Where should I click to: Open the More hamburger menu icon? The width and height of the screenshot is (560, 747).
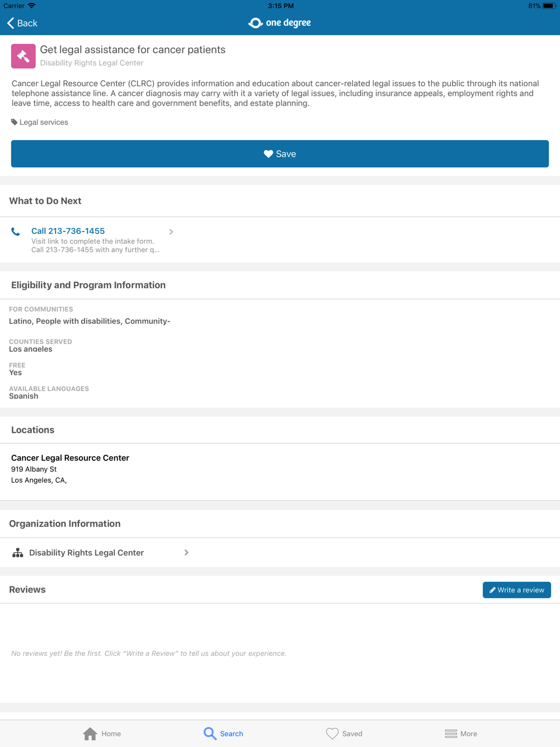coord(451,734)
